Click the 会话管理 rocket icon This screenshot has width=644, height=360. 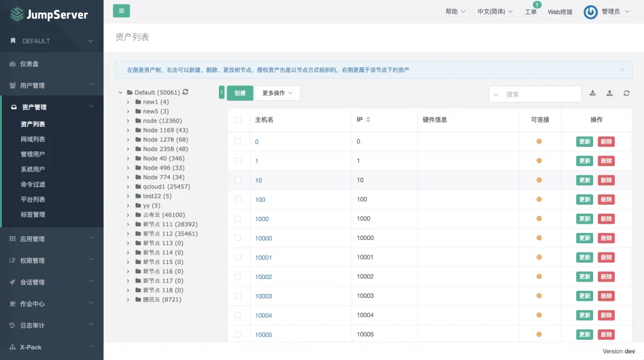tap(13, 282)
